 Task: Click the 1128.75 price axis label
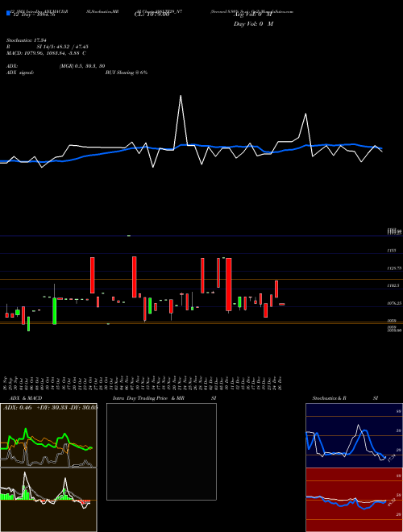394,268
